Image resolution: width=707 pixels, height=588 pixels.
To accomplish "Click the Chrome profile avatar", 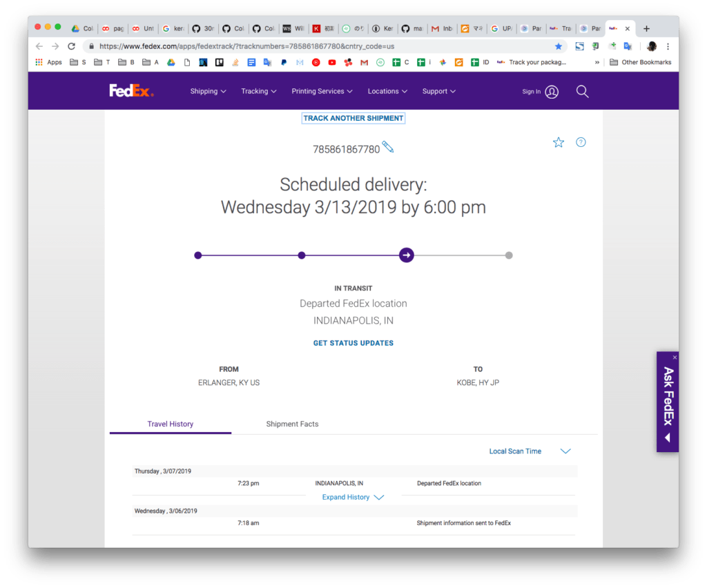I will coord(652,46).
